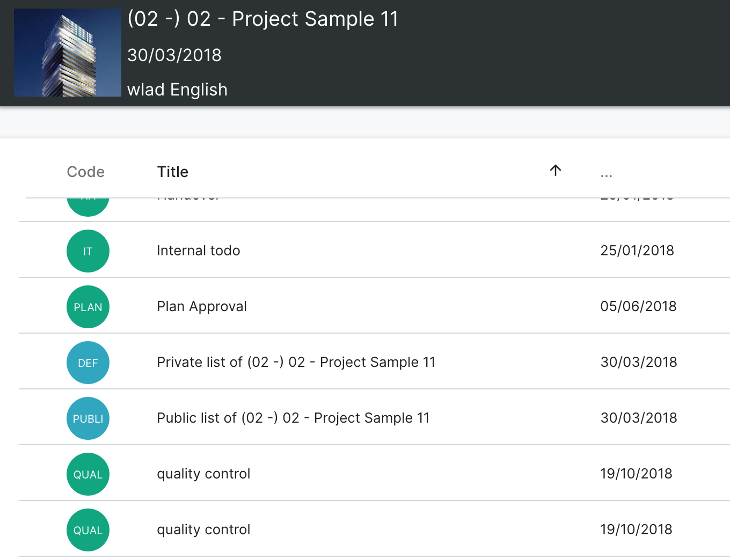
Task: Click the Code column header
Action: point(86,172)
